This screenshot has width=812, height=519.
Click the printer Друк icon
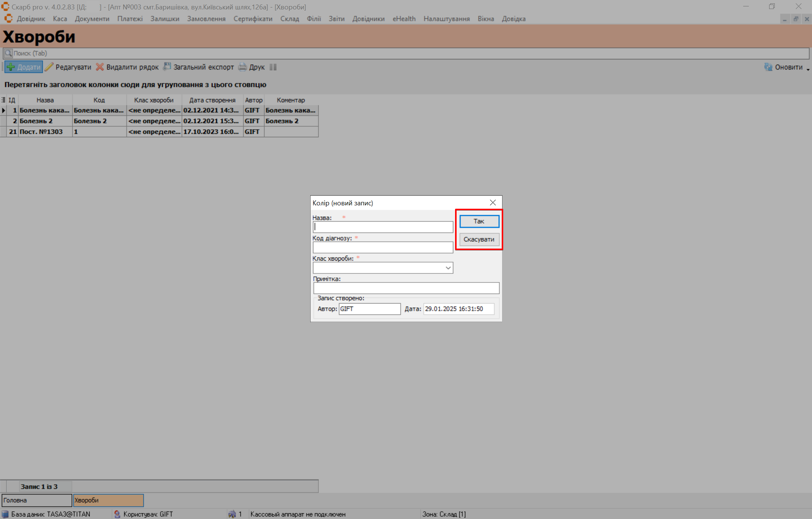pyautogui.click(x=243, y=67)
